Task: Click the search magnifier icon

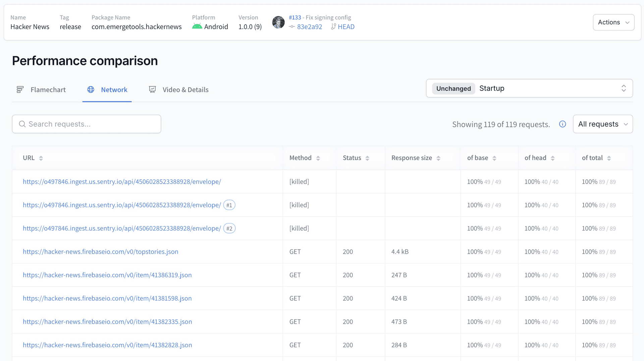Action: [x=22, y=124]
